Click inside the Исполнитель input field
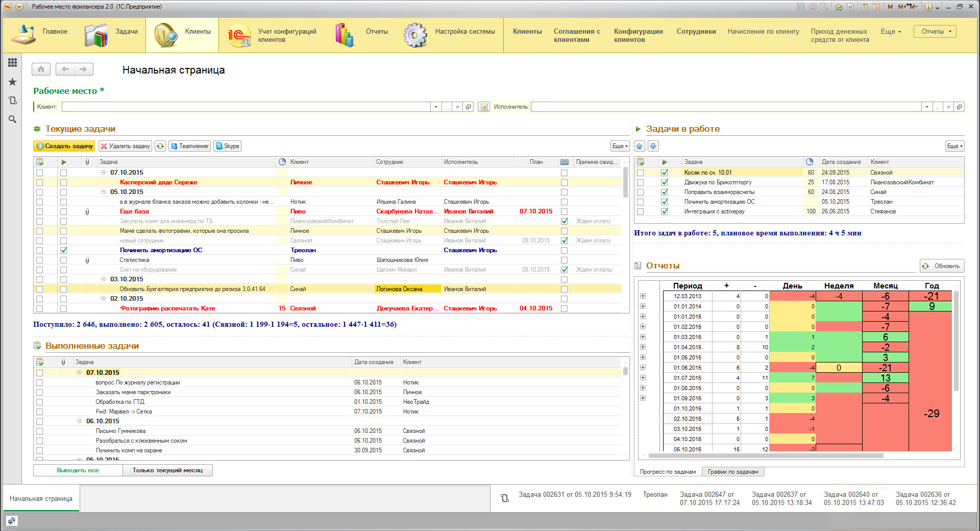The width and height of the screenshot is (980, 531). point(725,107)
